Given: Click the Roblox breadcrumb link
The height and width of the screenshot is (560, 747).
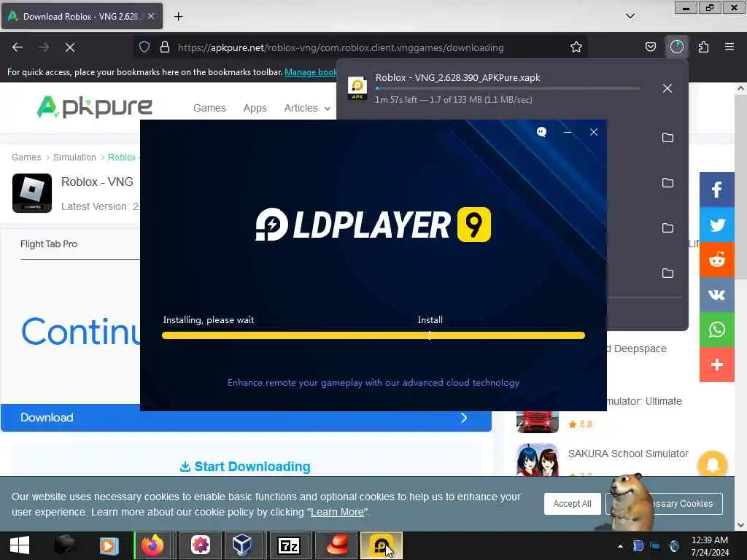Looking at the screenshot, I should click(122, 157).
